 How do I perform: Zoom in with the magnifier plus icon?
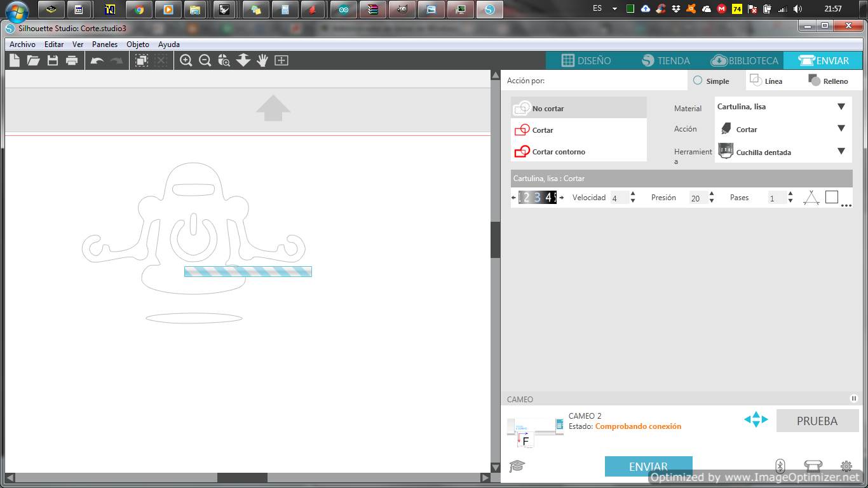pos(186,60)
